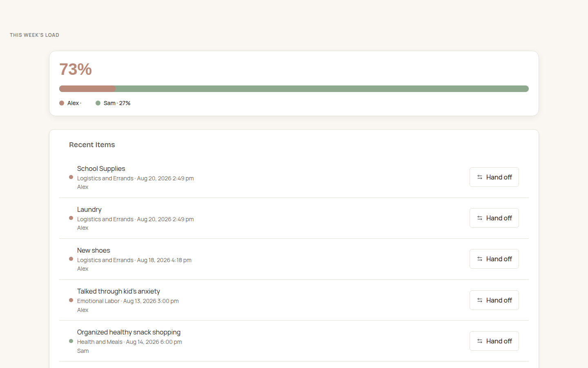Click the Sam owner label under snack shopping

click(83, 351)
